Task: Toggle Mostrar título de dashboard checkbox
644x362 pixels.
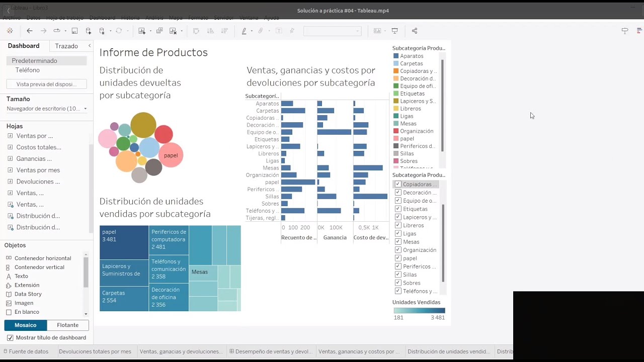Action: tap(10, 338)
